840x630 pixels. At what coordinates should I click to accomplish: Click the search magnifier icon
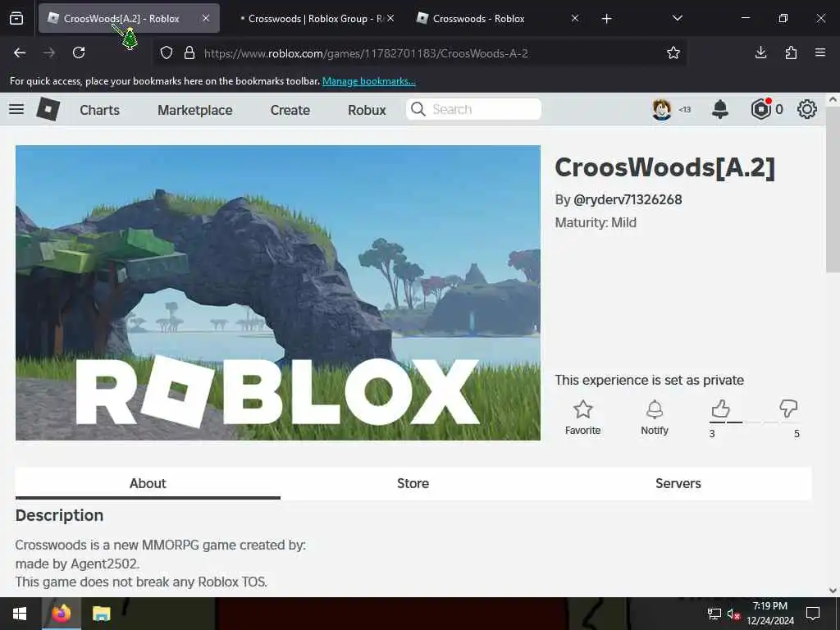(418, 109)
